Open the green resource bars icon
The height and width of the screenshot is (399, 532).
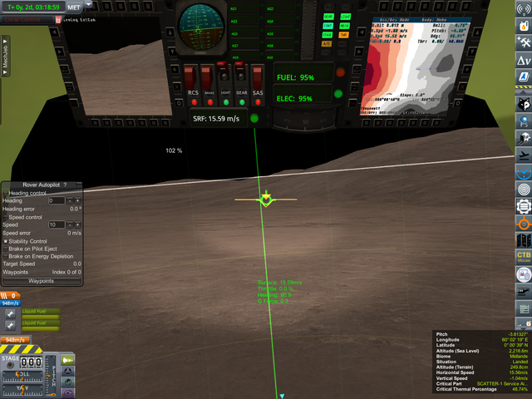point(524,308)
